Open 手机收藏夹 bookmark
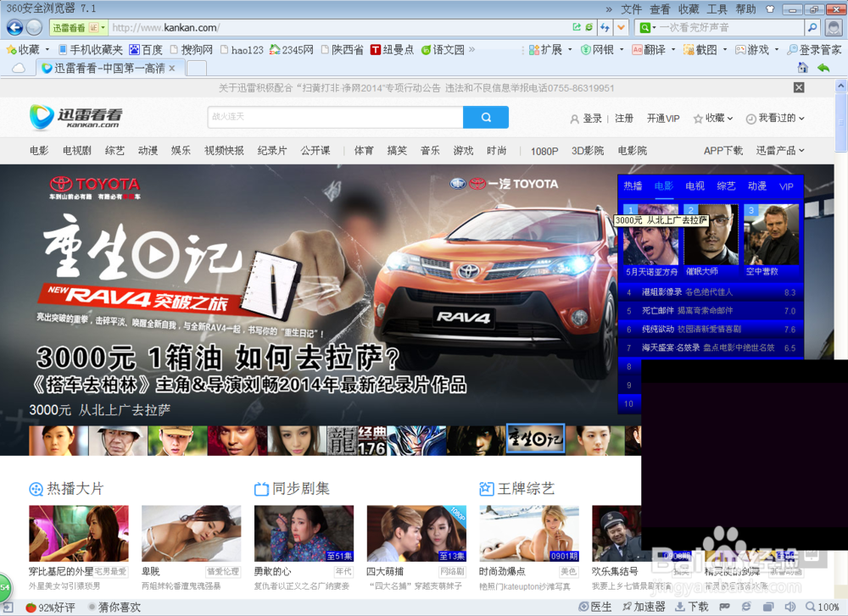The image size is (848, 616). point(91,50)
